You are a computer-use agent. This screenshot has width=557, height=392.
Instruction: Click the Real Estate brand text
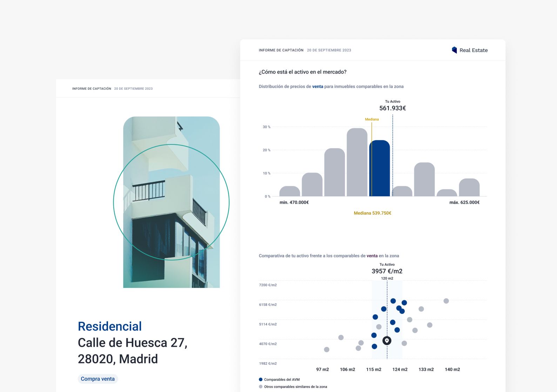474,50
